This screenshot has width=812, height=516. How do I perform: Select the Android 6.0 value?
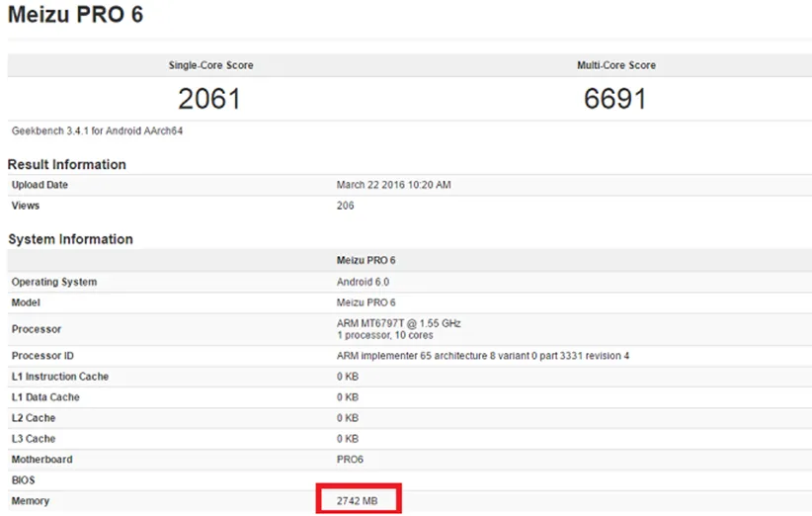tap(363, 282)
